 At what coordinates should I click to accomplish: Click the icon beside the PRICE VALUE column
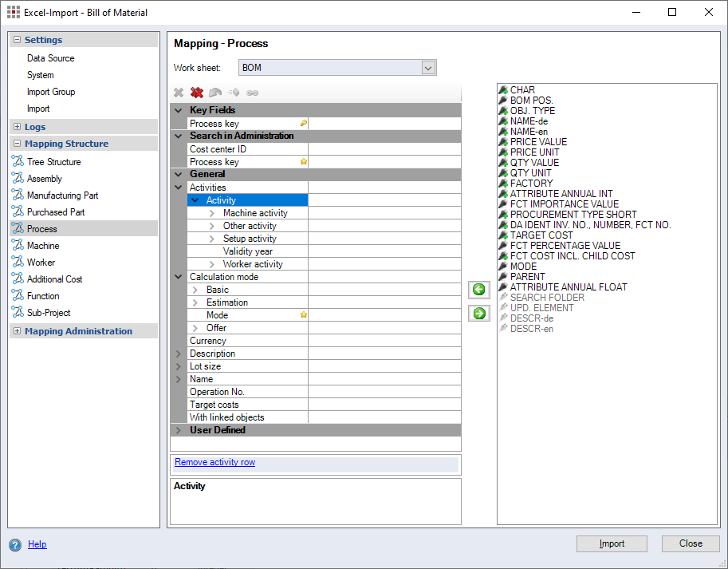(503, 142)
